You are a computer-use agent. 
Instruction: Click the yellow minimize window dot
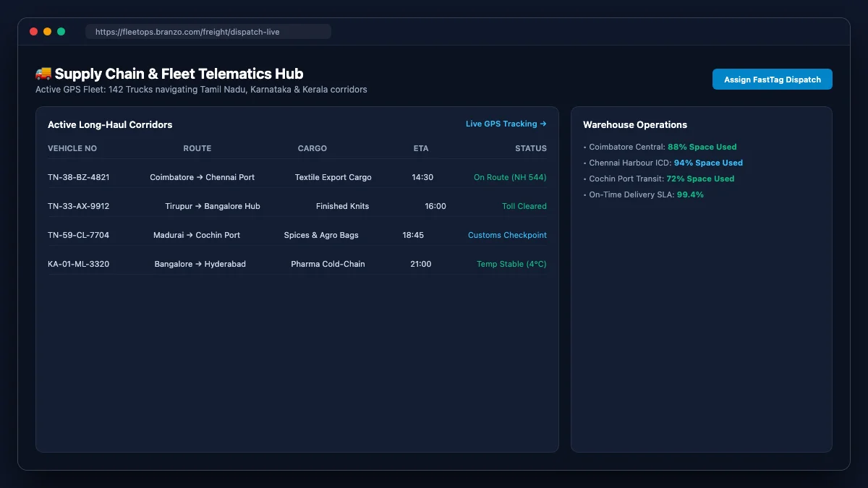pos(47,32)
